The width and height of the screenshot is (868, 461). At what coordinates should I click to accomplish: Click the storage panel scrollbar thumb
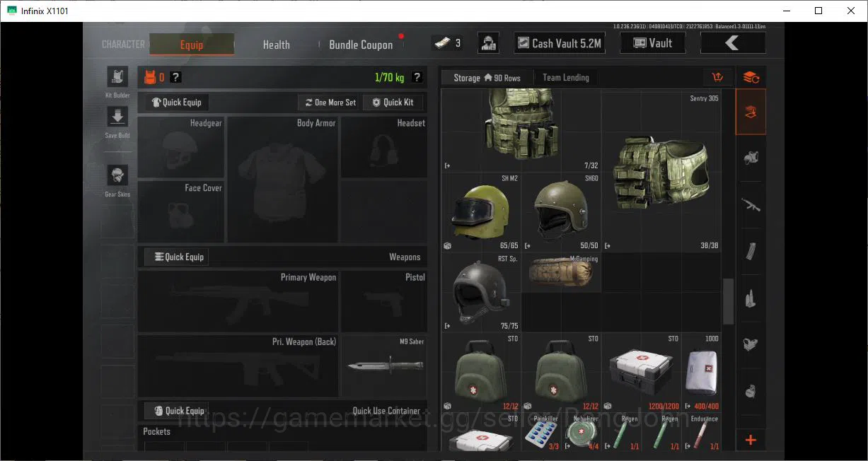(x=728, y=301)
